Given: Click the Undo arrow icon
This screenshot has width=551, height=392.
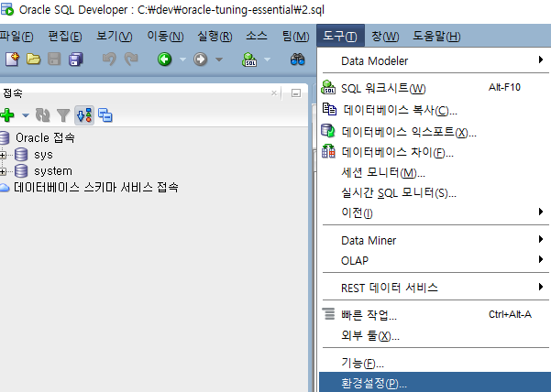Looking at the screenshot, I should tap(109, 59).
